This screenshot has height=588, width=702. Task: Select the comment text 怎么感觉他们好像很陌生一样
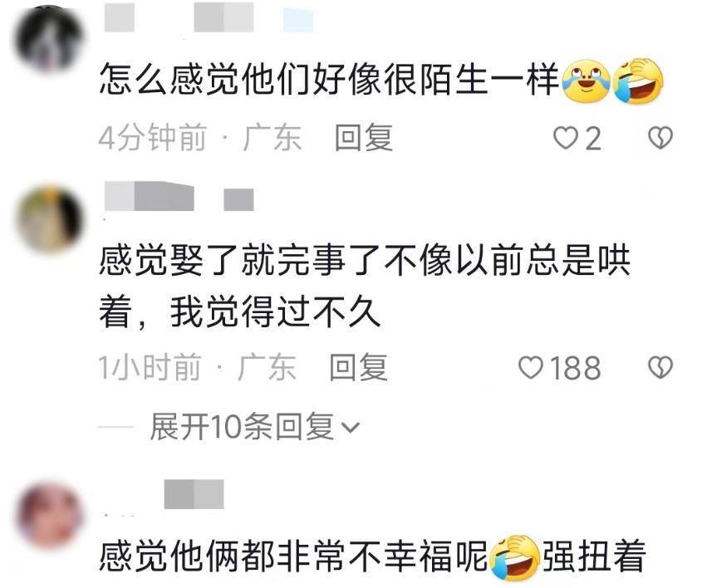coord(329,80)
